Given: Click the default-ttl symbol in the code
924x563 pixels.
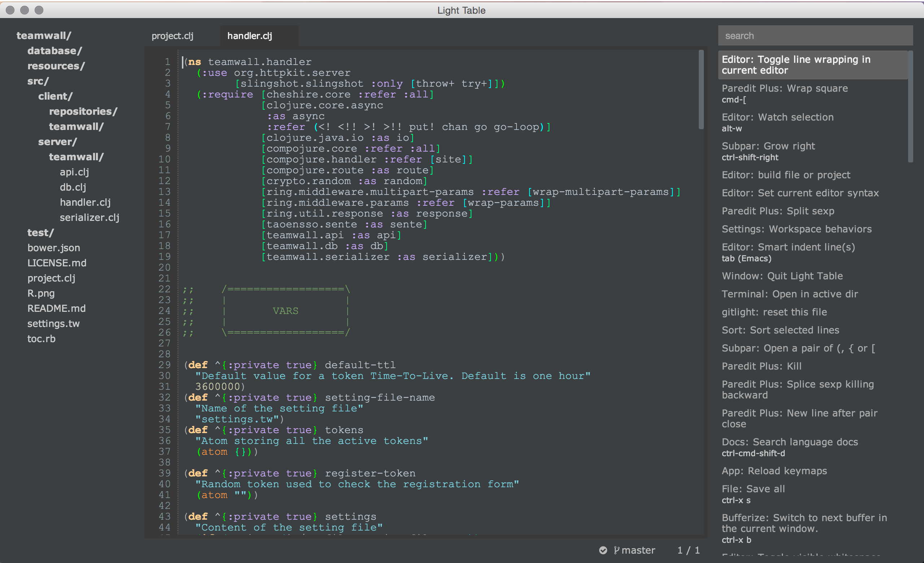Looking at the screenshot, I should tap(360, 365).
